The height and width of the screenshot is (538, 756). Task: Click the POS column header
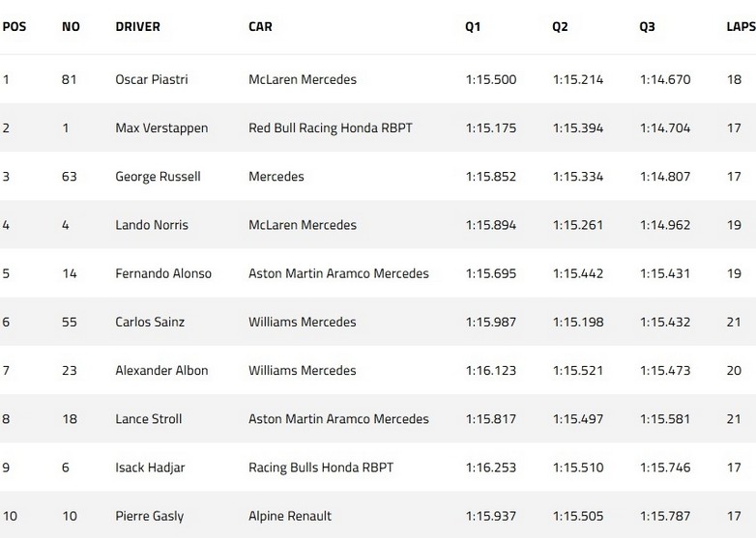point(15,27)
